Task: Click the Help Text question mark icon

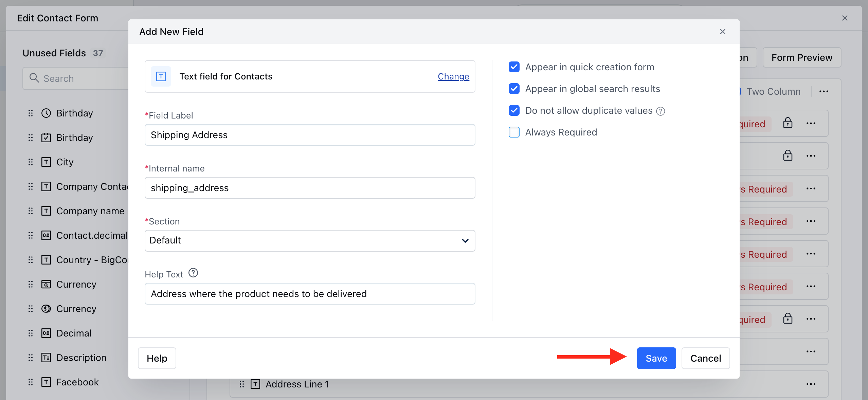Action: pyautogui.click(x=193, y=273)
